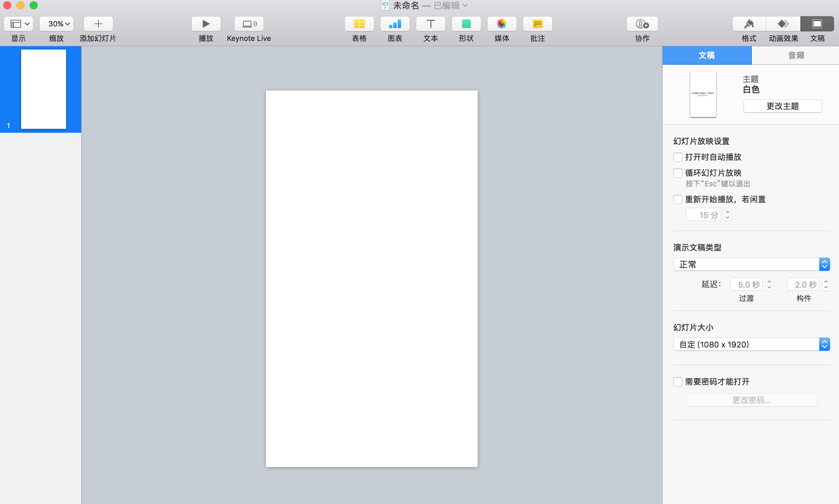Image resolution: width=839 pixels, height=504 pixels.
Task: Click the 过渡 delay stepper
Action: (x=769, y=284)
